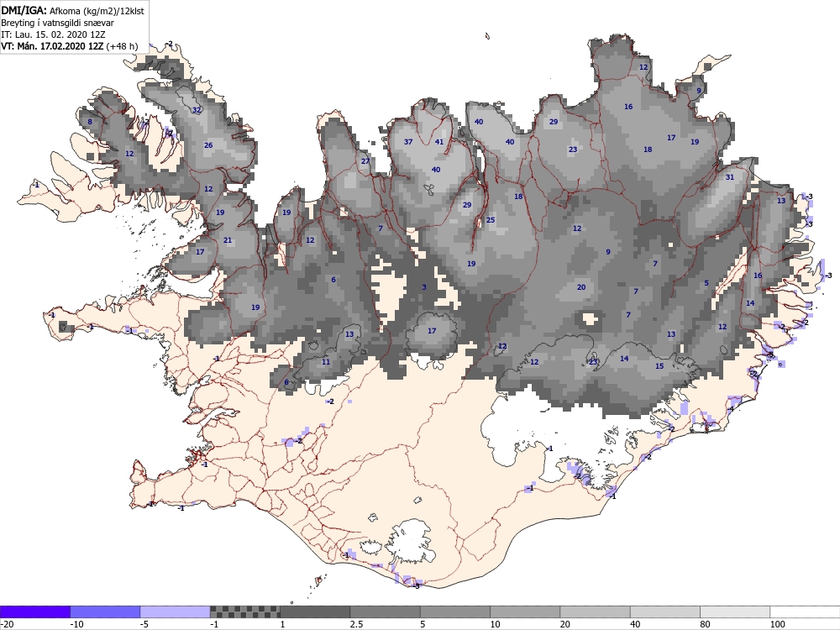
Task: Click the map value '15' on Vatnajökull
Action: click(659, 366)
